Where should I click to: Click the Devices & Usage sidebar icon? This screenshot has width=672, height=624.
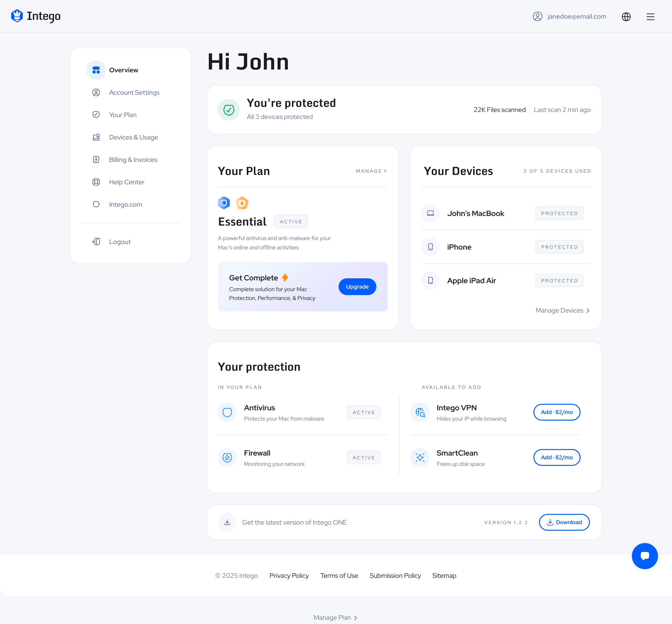(96, 137)
